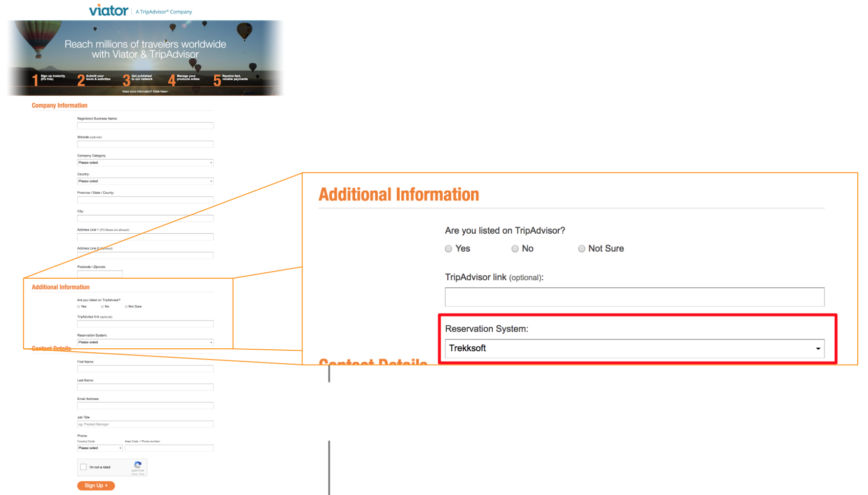This screenshot has width=868, height=495.
Task: Click the Registered Business Name field
Action: coord(145,126)
